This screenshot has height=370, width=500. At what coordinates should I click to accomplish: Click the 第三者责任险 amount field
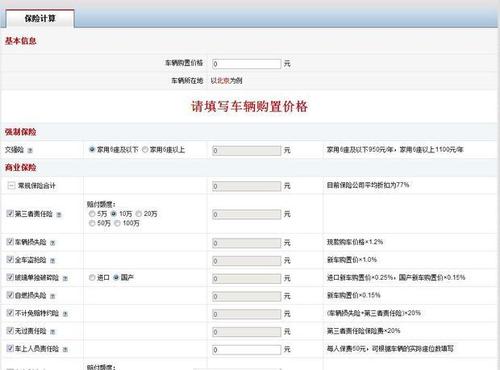247,214
